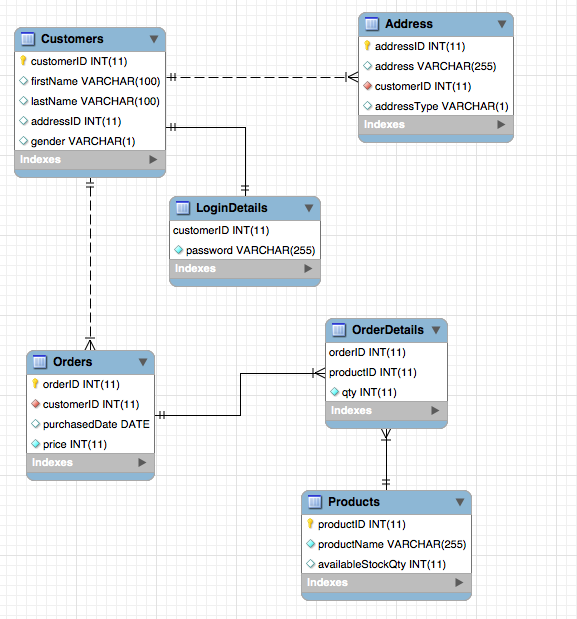Screen dimensions: 577x619
Task: Expand Indexes section of Orders table
Action: coord(142,462)
